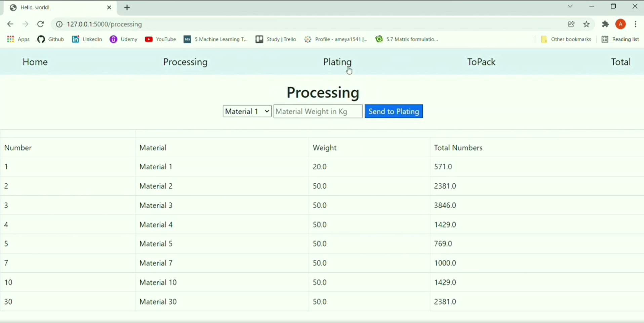
Task: Click the share page icon
Action: click(571, 24)
